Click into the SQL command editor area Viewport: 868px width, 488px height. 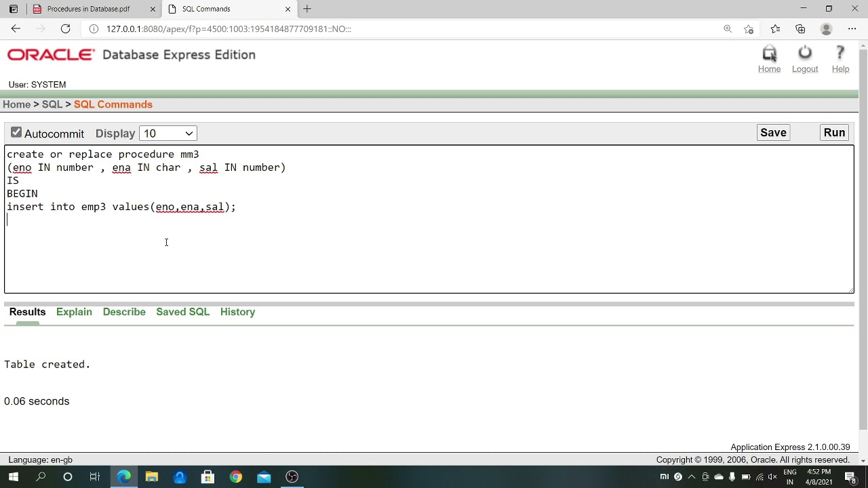(x=429, y=219)
